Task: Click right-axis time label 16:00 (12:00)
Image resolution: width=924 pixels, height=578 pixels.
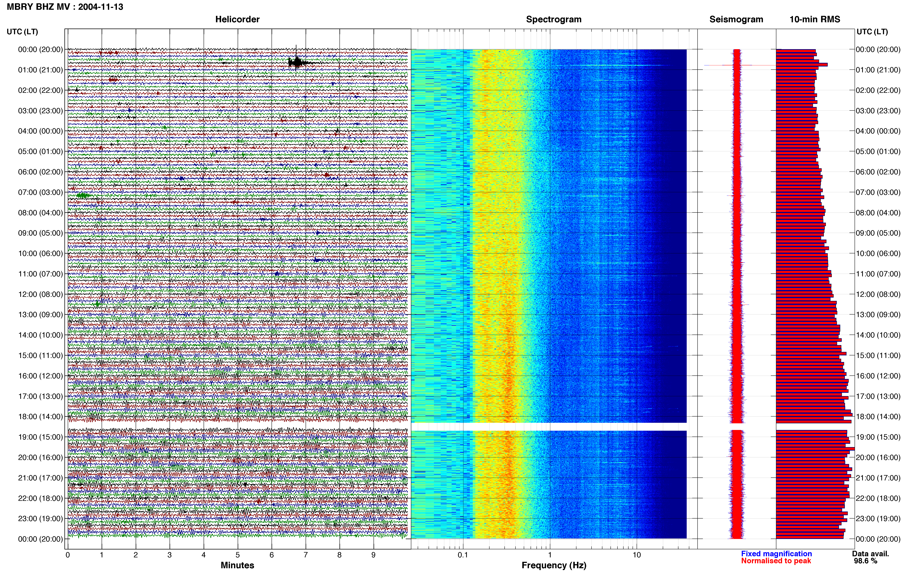Action: [x=878, y=375]
